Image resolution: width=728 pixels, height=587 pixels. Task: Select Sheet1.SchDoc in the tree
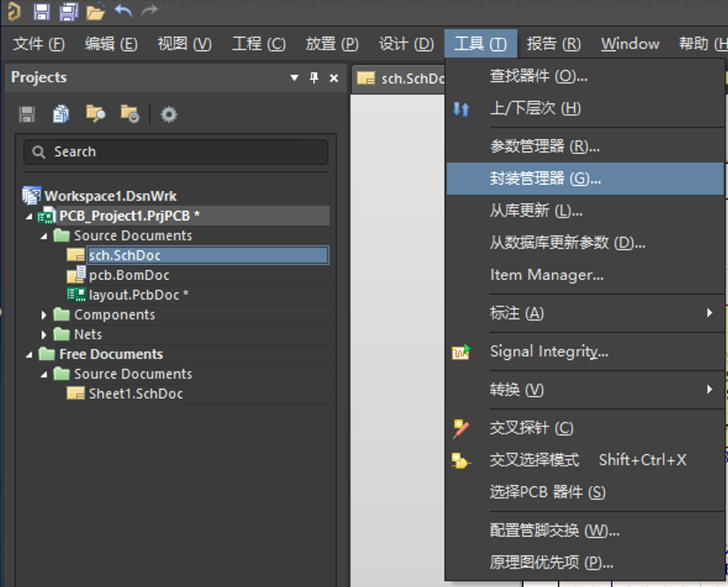136,393
